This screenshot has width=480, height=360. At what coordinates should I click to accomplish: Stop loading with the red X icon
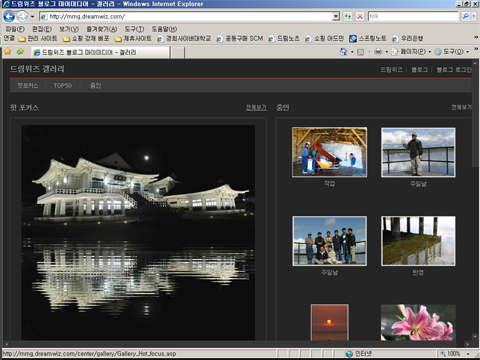click(360, 16)
